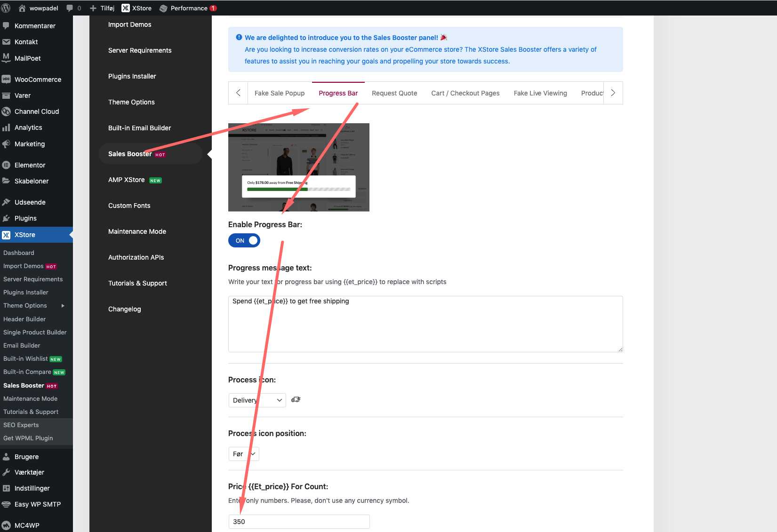Open Get WPML Plugin in the submenu
The height and width of the screenshot is (532, 777).
click(x=28, y=438)
